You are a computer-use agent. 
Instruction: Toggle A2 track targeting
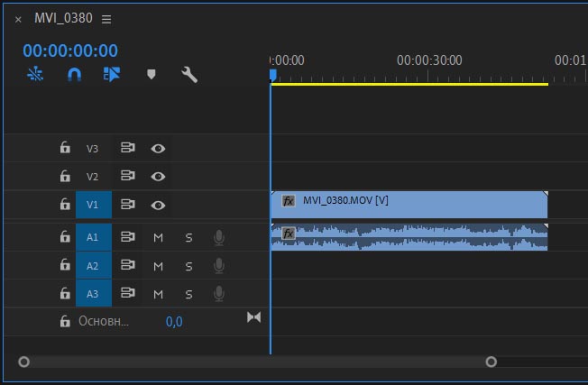point(94,265)
